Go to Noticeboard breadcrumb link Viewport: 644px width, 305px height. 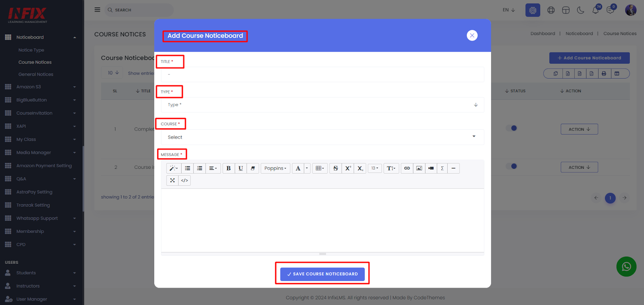tap(579, 33)
